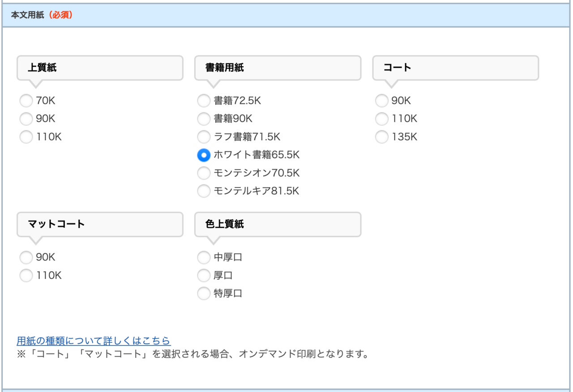
Task: Pick マットコート 90K option
Action: pyautogui.click(x=26, y=257)
